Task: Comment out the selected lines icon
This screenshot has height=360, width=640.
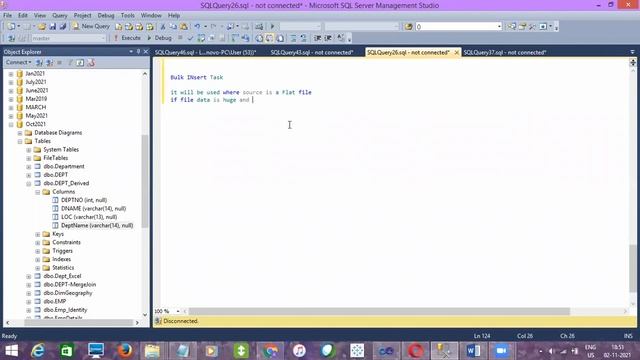Action: click(293, 38)
